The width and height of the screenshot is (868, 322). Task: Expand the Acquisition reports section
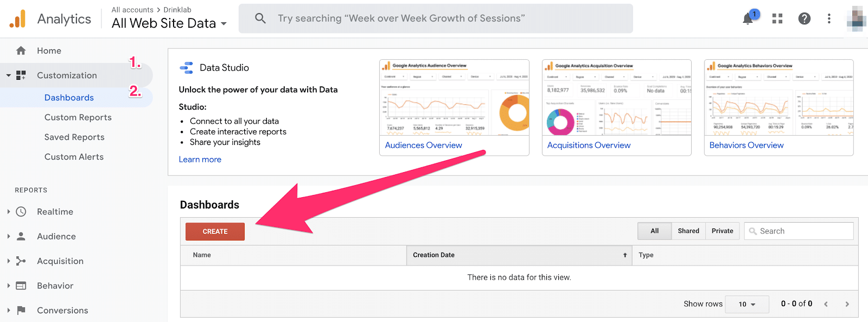point(8,261)
